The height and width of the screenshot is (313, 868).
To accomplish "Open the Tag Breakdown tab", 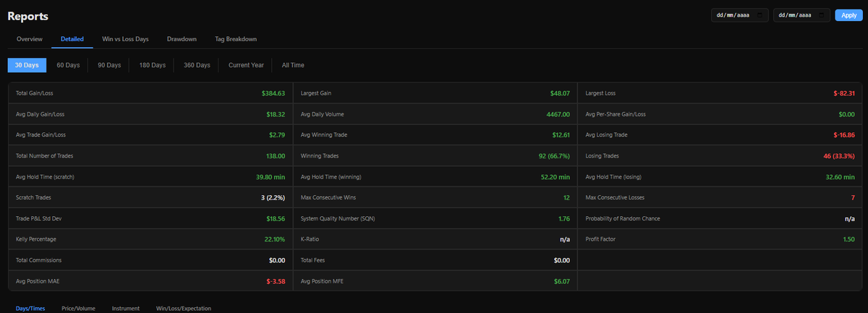I will pyautogui.click(x=236, y=39).
